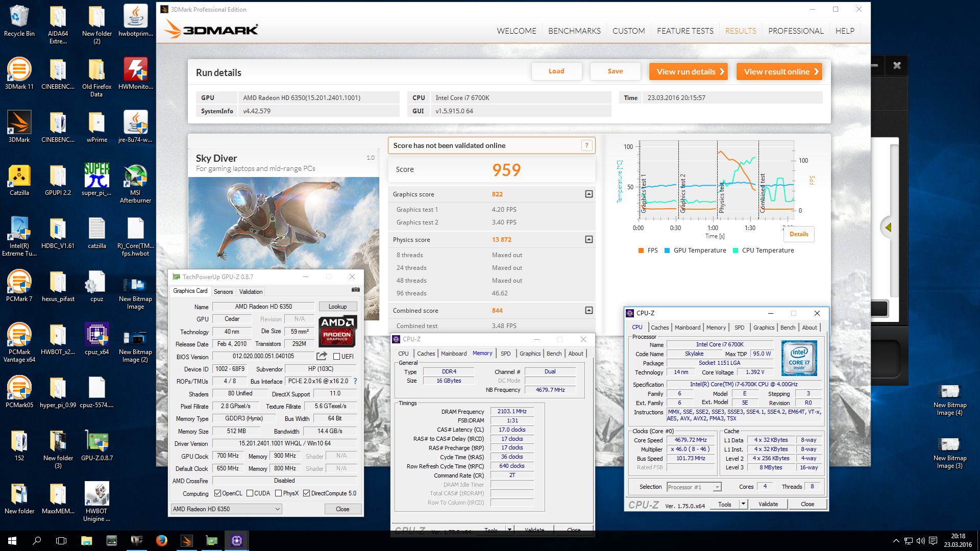Open the CPU-Z Processor #1 selection dropdown
980x551 pixels.
point(694,487)
